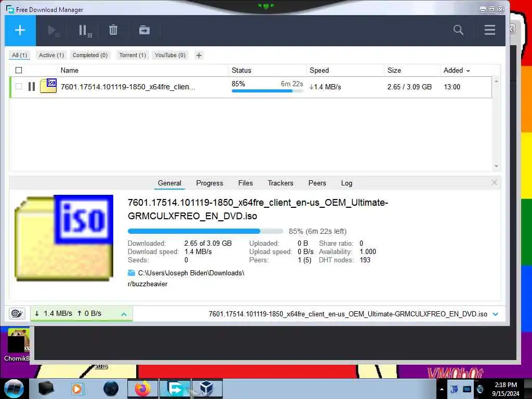Sort by the Name column header

(70, 70)
